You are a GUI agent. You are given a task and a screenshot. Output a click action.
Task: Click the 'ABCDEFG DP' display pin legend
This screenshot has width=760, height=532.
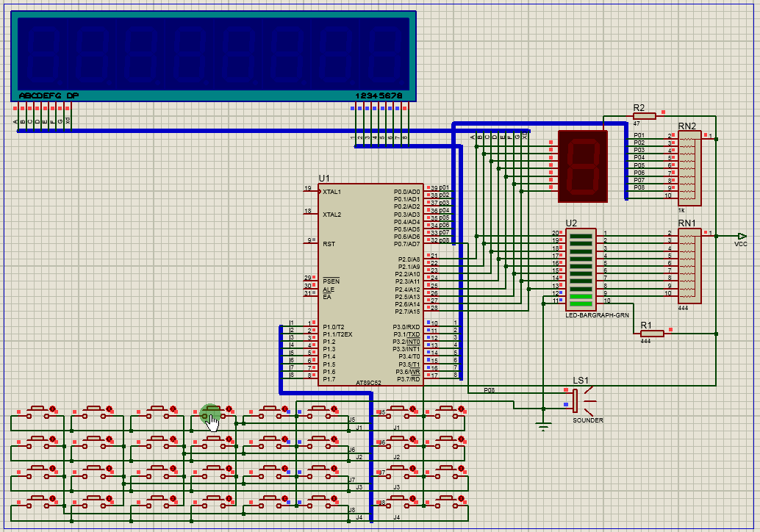[49, 96]
